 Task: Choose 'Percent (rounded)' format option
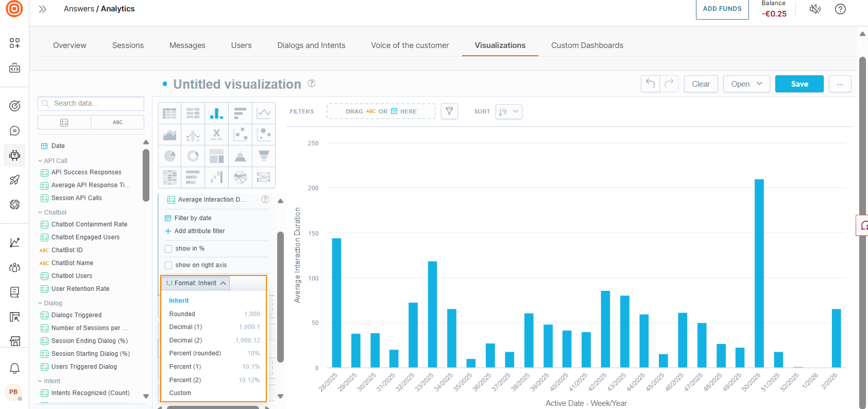tap(195, 353)
